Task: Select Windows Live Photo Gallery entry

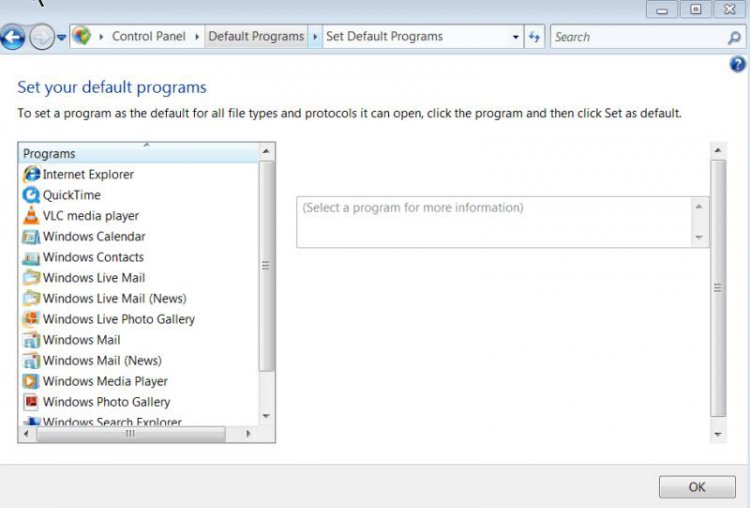Action: (x=119, y=319)
